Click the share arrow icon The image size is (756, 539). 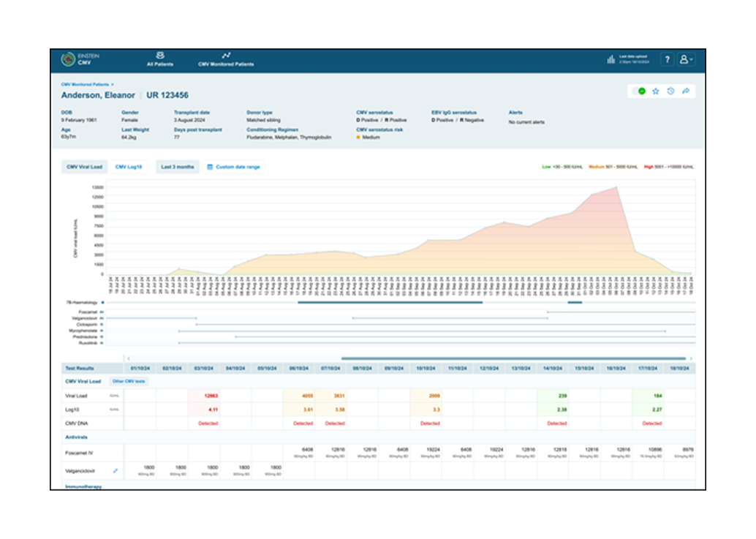[x=686, y=91]
